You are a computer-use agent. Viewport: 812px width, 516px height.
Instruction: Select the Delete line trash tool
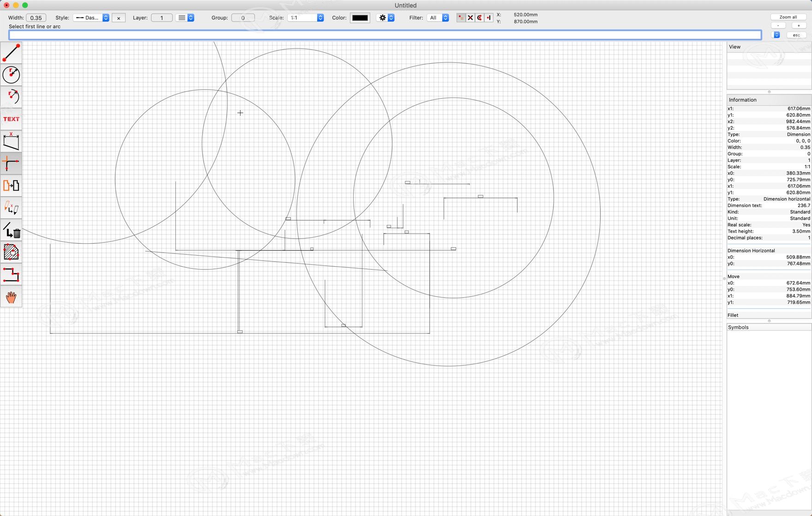point(11,230)
